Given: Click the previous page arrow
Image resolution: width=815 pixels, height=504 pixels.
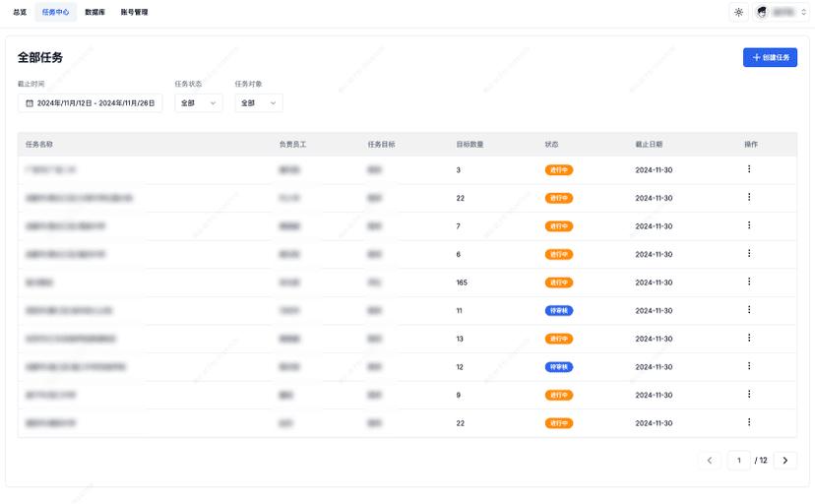Looking at the screenshot, I should coord(710,460).
